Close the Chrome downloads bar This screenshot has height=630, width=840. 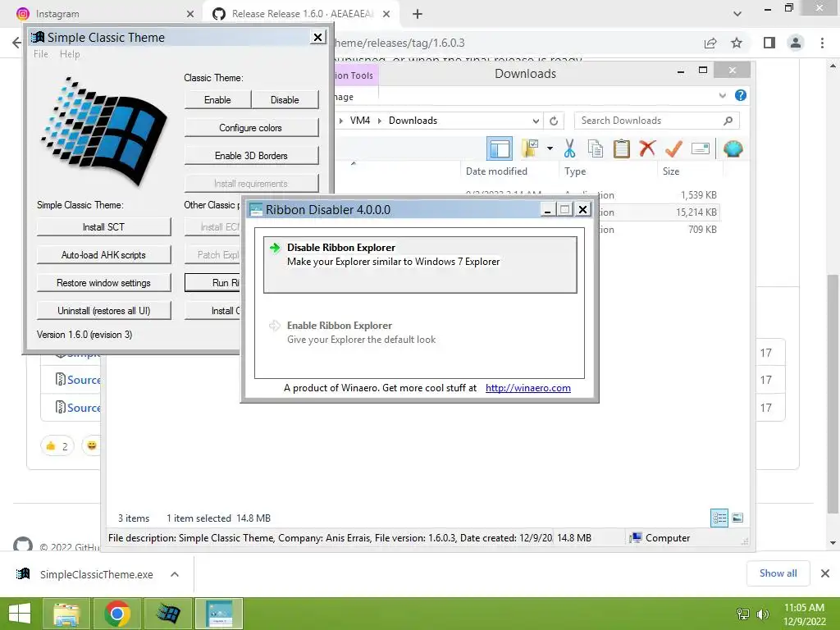pyautogui.click(x=825, y=573)
